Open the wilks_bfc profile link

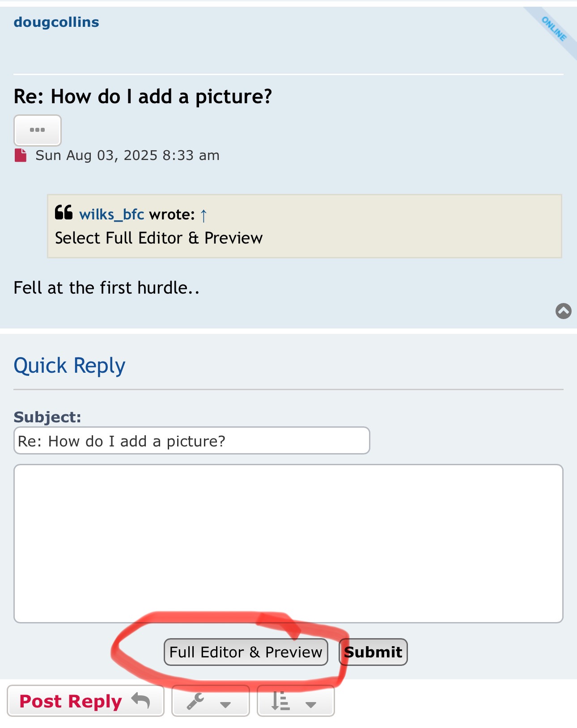pyautogui.click(x=111, y=215)
